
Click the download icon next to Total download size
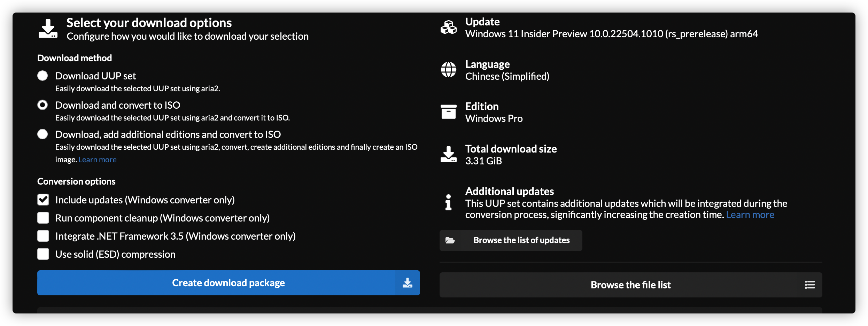pos(449,154)
